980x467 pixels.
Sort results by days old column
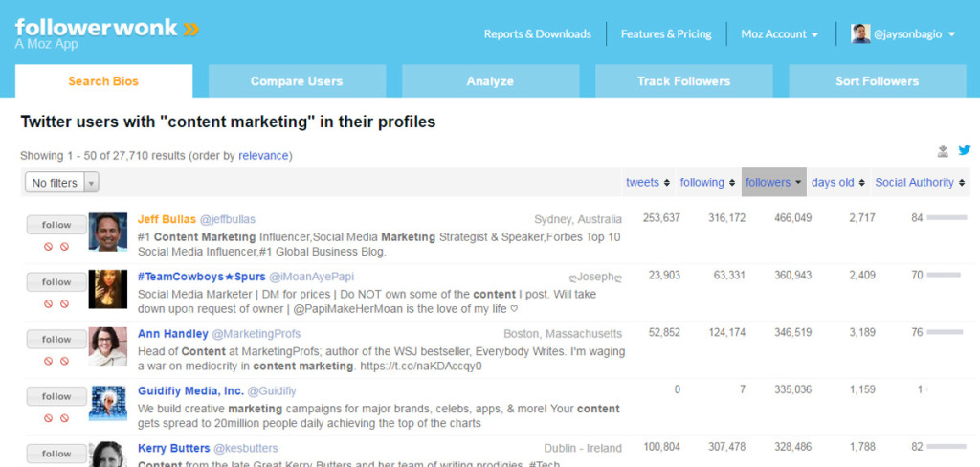point(838,183)
